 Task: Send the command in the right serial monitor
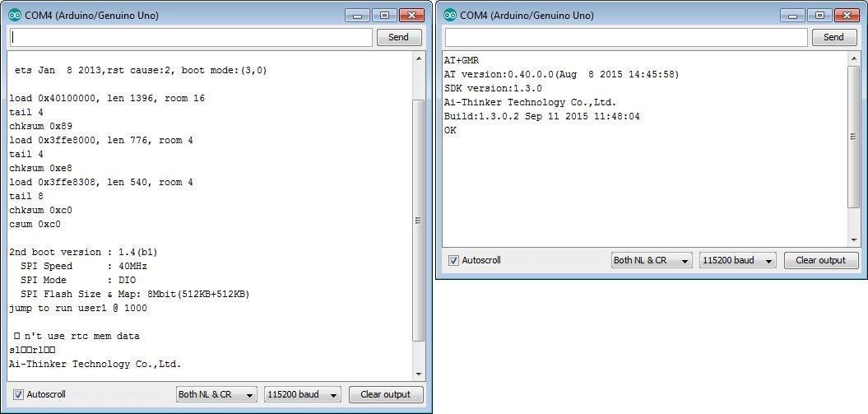tap(833, 37)
